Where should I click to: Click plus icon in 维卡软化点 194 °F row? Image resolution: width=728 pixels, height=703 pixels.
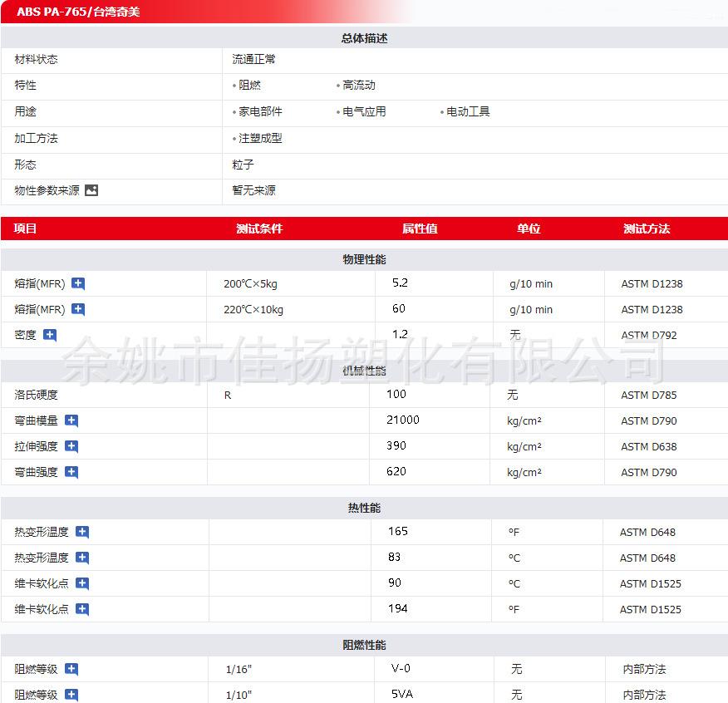click(82, 609)
